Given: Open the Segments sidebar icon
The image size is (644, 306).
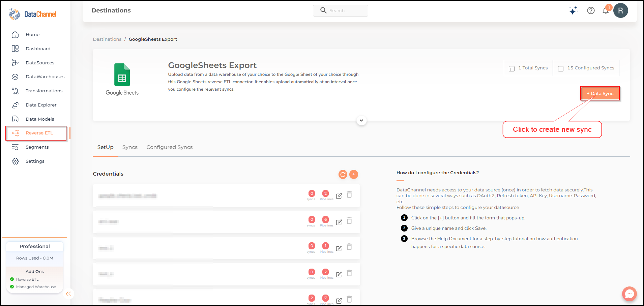Looking at the screenshot, I should point(15,147).
